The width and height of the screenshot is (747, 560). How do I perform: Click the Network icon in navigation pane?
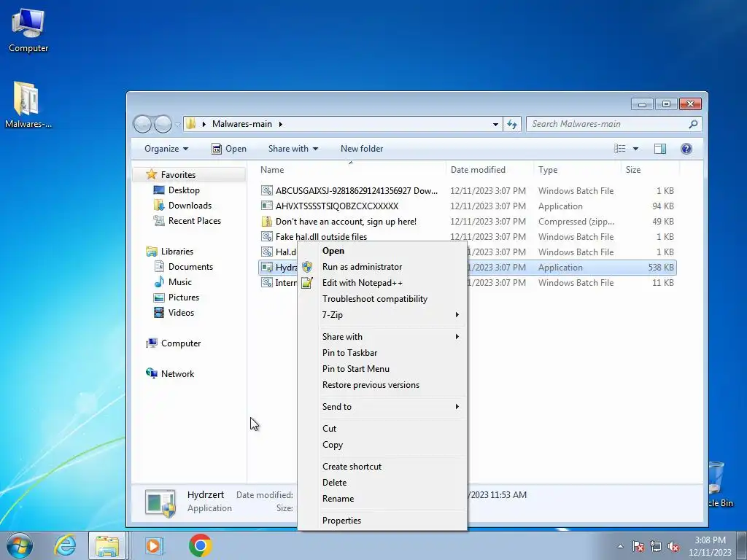tap(152, 373)
